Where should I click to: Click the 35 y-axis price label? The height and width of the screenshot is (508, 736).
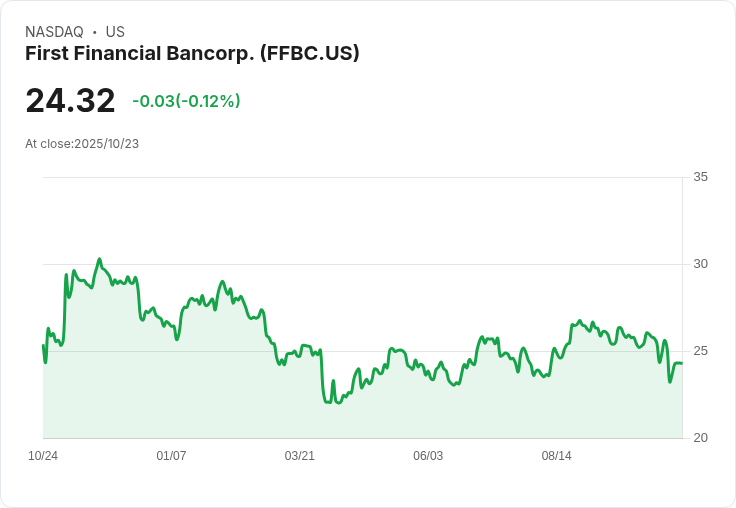pyautogui.click(x=700, y=177)
